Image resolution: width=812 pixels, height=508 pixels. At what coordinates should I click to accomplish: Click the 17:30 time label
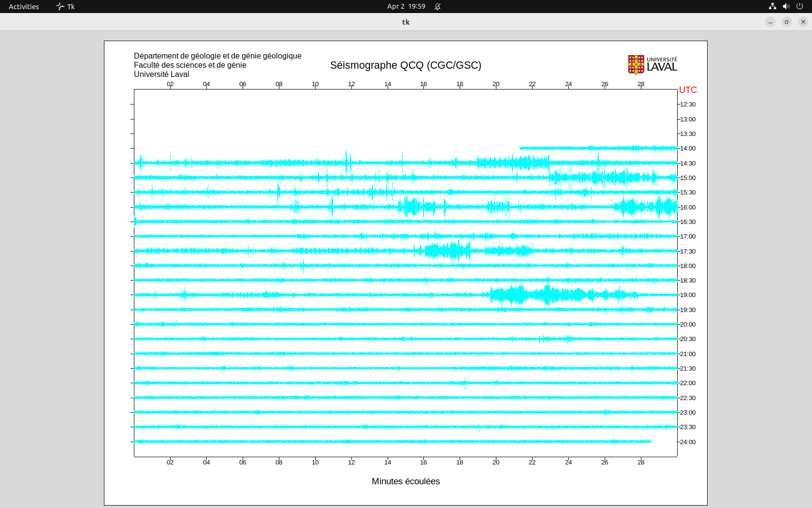[x=688, y=252]
